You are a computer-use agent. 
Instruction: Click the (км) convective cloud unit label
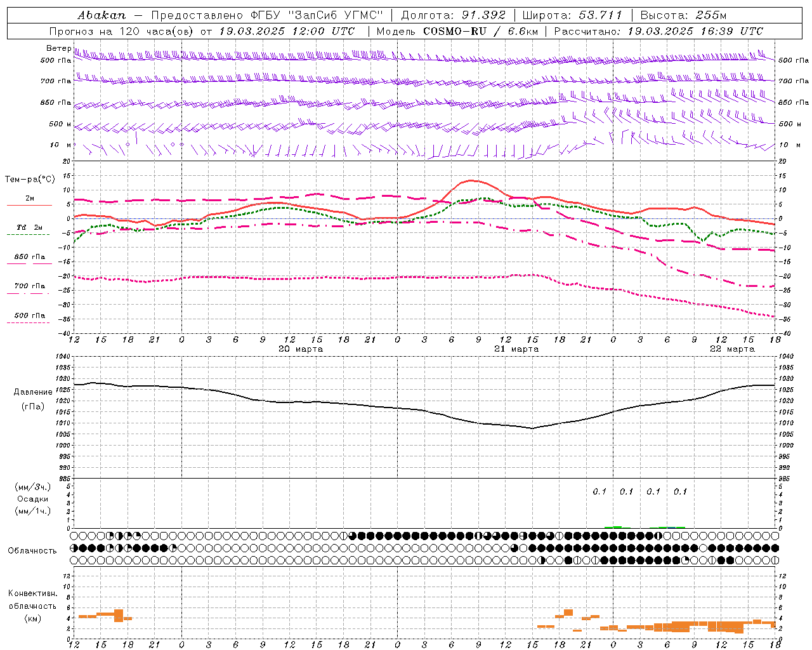click(33, 618)
